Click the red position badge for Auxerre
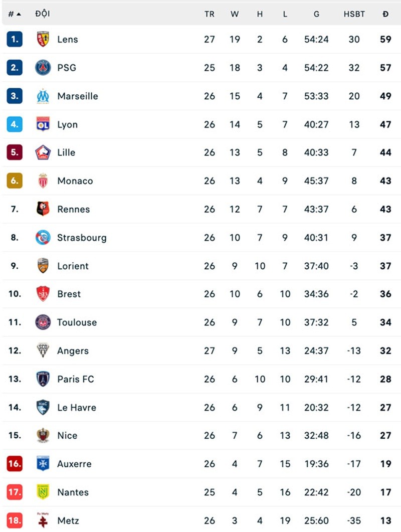Image resolution: width=401 pixels, height=532 pixels. [x=16, y=464]
